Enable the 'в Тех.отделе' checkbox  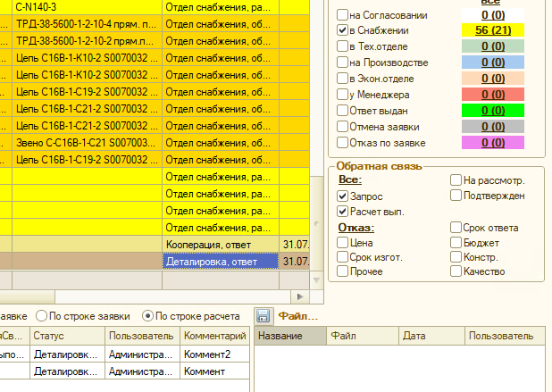pyautogui.click(x=342, y=46)
